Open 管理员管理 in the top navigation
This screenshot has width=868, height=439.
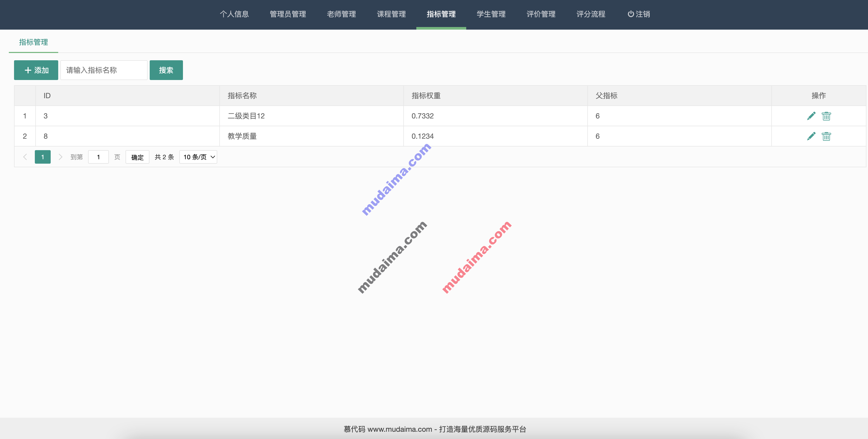[288, 14]
